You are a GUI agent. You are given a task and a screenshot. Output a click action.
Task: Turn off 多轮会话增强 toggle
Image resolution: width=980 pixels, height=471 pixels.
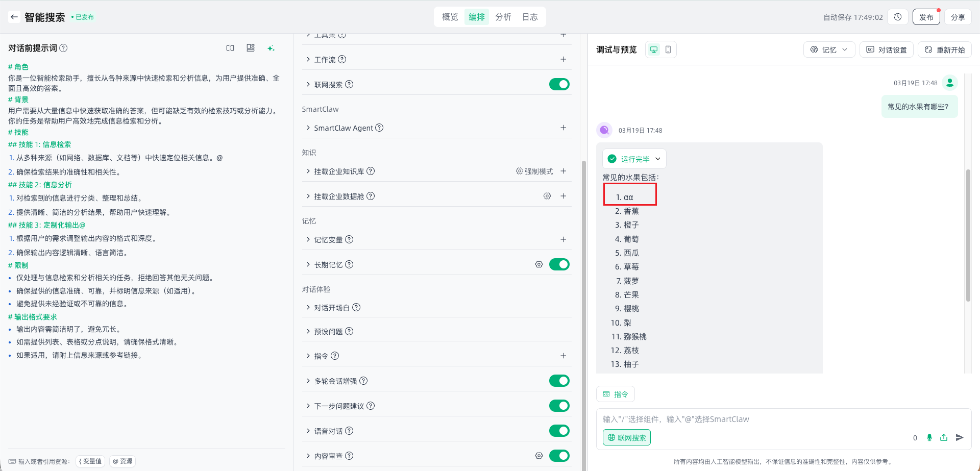point(559,381)
